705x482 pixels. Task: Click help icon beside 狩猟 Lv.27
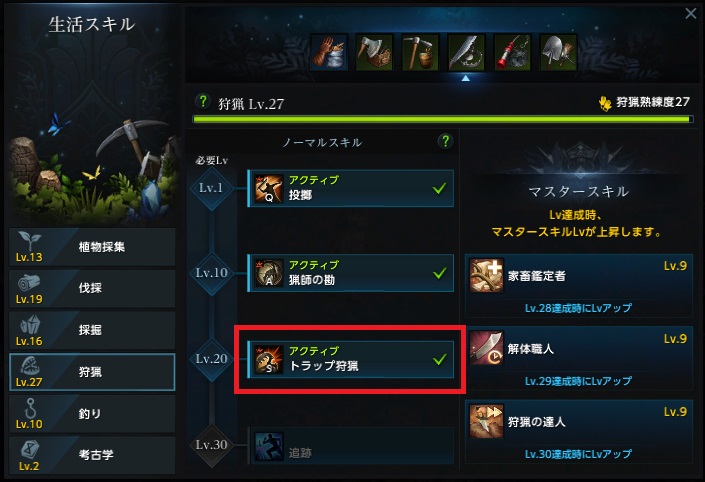coord(203,101)
